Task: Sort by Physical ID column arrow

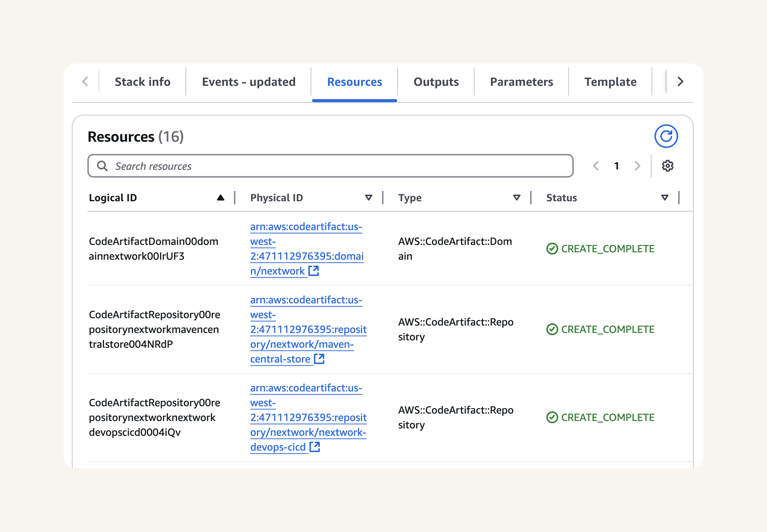Action: pos(369,198)
